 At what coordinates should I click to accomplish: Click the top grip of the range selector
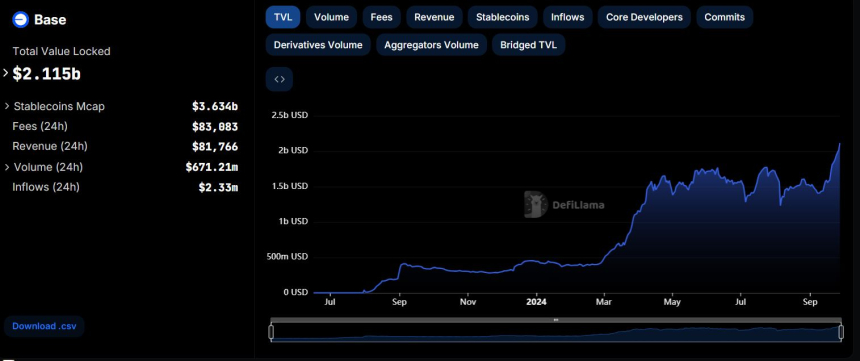pyautogui.click(x=556, y=320)
